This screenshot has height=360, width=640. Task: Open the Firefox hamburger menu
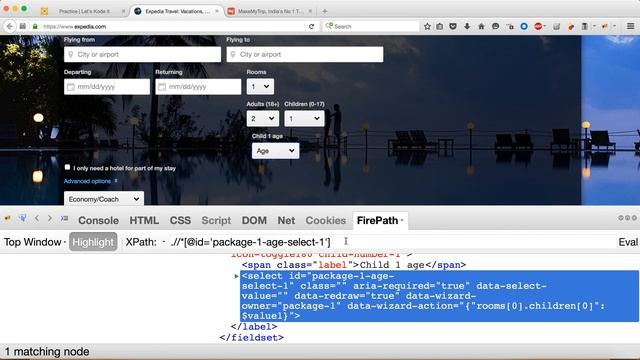pyautogui.click(x=631, y=26)
